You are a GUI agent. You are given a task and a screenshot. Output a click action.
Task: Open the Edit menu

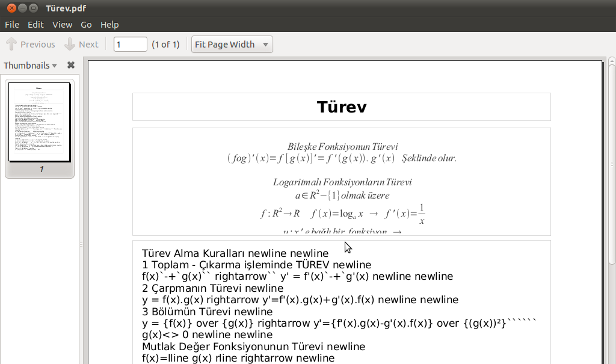(35, 25)
